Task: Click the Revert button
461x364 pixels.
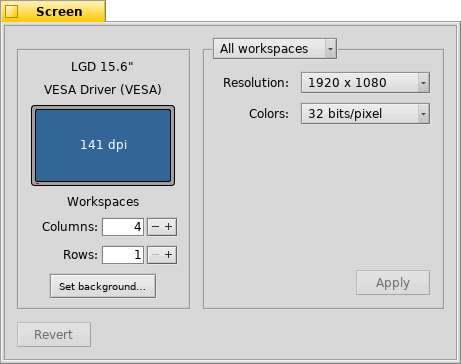Action: (54, 334)
